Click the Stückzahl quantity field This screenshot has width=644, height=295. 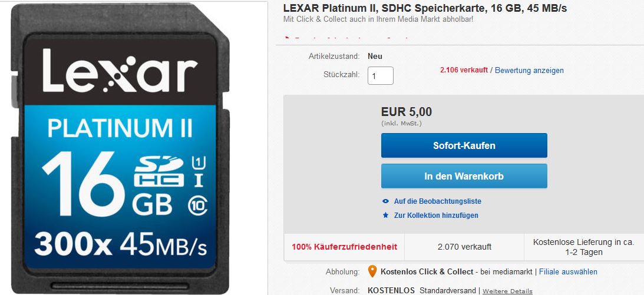[380, 76]
